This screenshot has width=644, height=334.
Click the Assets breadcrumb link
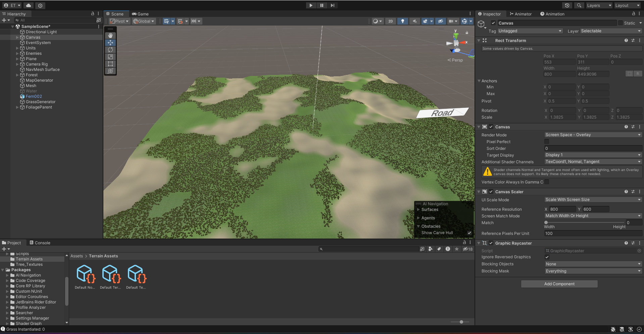[77, 256]
